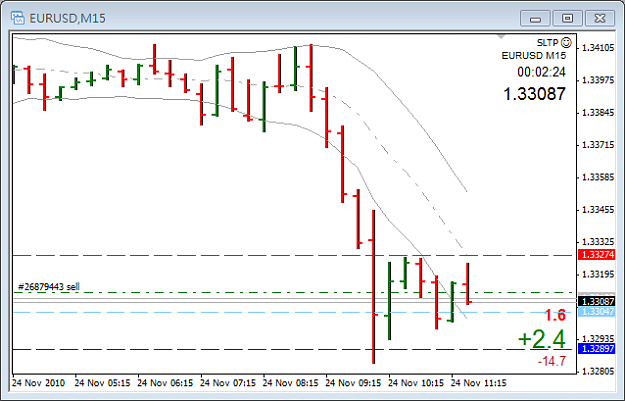
Task: Click the 1.33585 price scale label
Action: click(x=598, y=177)
